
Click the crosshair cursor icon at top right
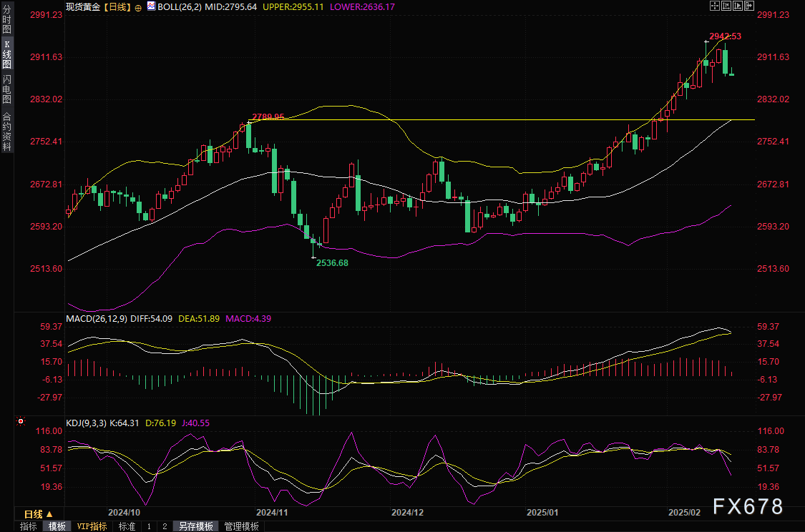click(714, 6)
